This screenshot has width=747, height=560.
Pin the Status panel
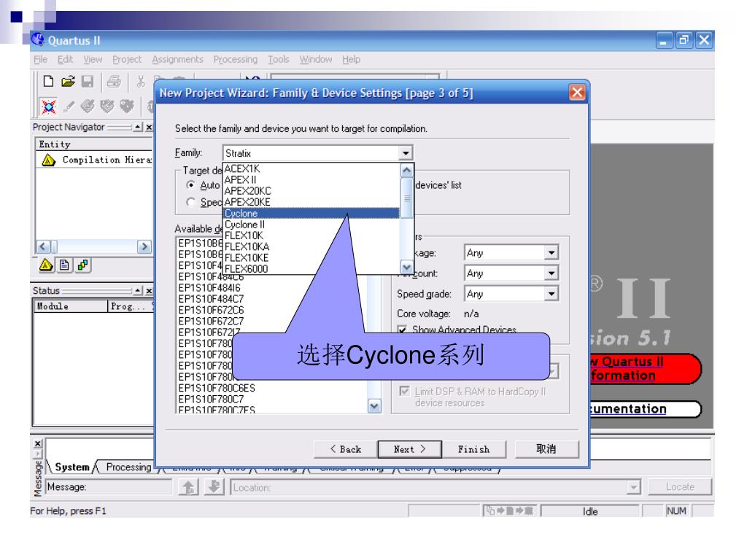tap(138, 290)
